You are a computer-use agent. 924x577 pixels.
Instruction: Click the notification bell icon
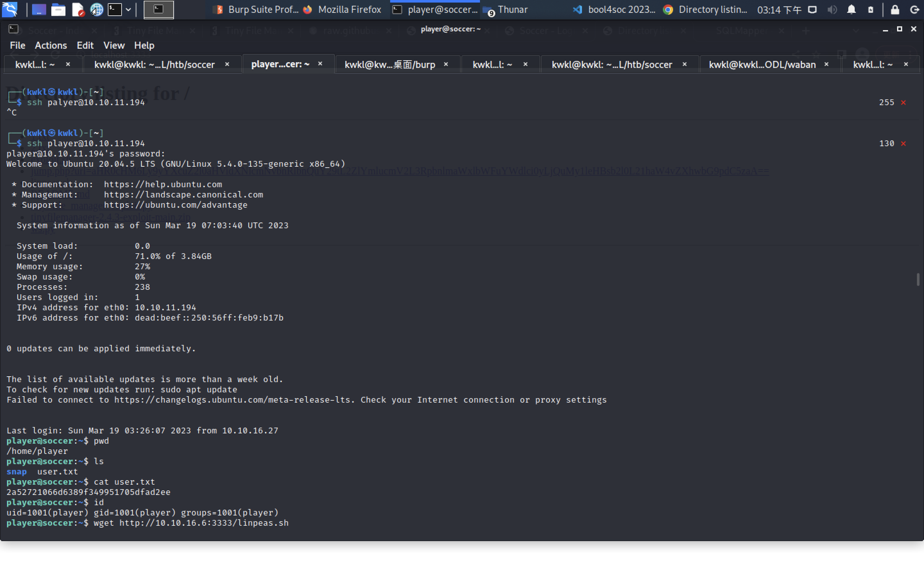[x=851, y=10]
